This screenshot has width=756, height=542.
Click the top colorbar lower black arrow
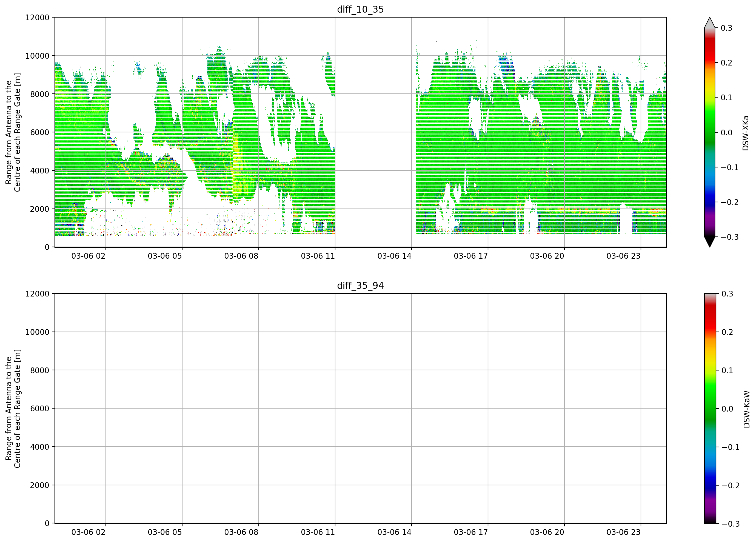click(x=710, y=242)
